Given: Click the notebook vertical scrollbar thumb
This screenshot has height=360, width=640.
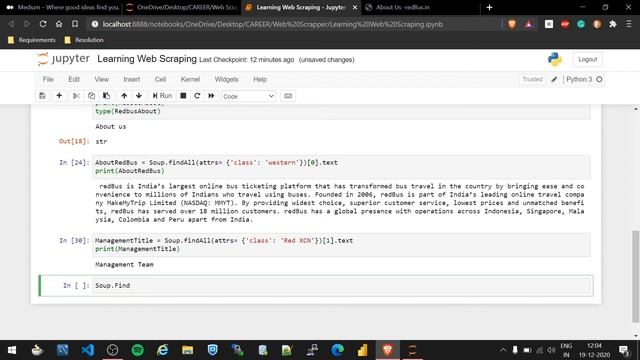Looking at the screenshot, I should click(x=636, y=276).
